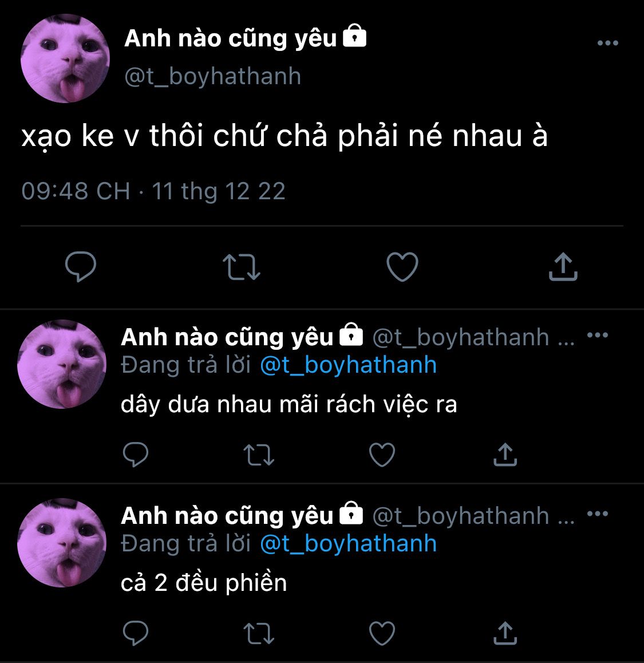Reply to "cả 2 đều phiền" tweet
The width and height of the screenshot is (644, 663).
(135, 633)
